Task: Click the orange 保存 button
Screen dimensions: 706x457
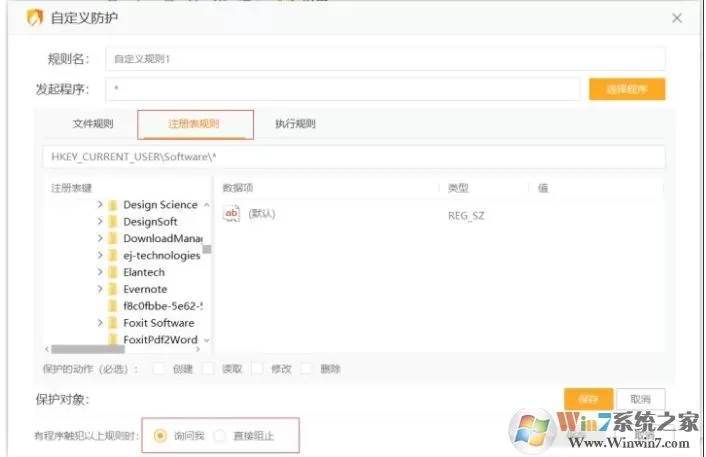Action: (x=588, y=399)
